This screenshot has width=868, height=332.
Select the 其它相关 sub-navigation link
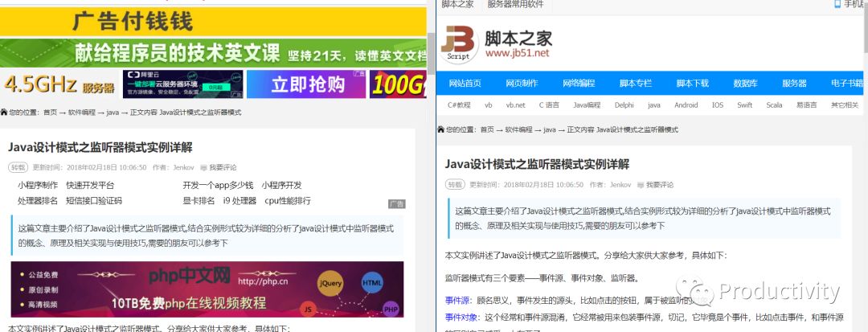coord(844,105)
